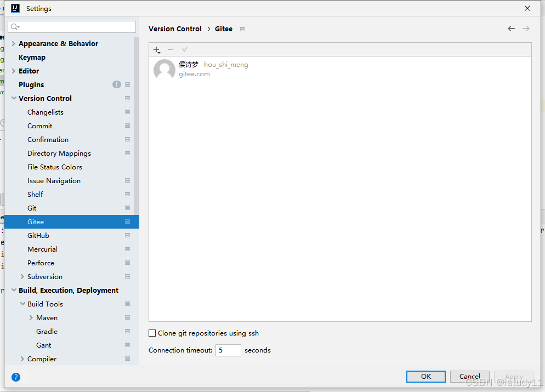Viewport: 545px width, 392px height.
Task: Click the project icon beside Confirmation
Action: tap(128, 139)
